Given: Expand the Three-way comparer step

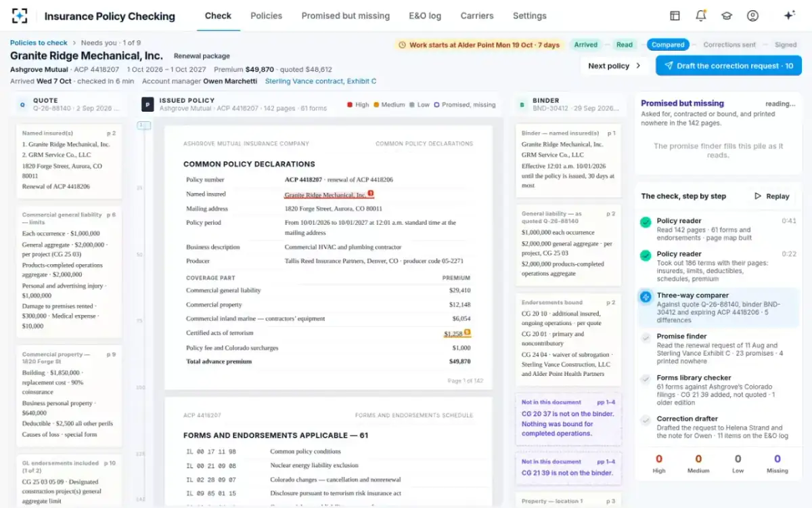Looking at the screenshot, I should click(717, 308).
